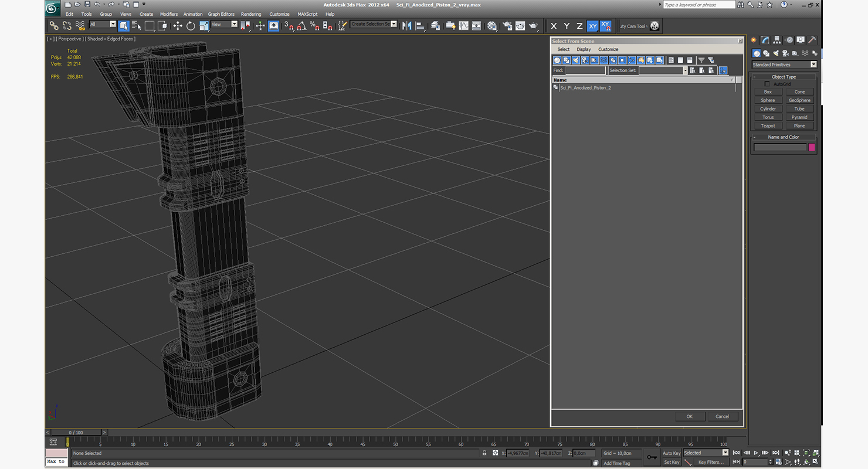This screenshot has height=469, width=868.
Task: Select Sci_Fi_Anodized_Piston_2 in list
Action: (585, 87)
